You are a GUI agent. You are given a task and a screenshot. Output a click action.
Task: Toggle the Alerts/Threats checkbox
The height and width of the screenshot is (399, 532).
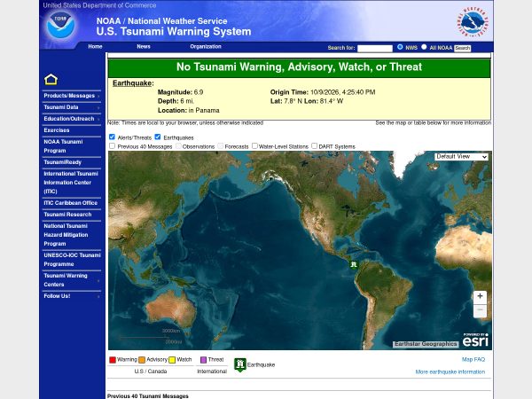[x=112, y=137]
